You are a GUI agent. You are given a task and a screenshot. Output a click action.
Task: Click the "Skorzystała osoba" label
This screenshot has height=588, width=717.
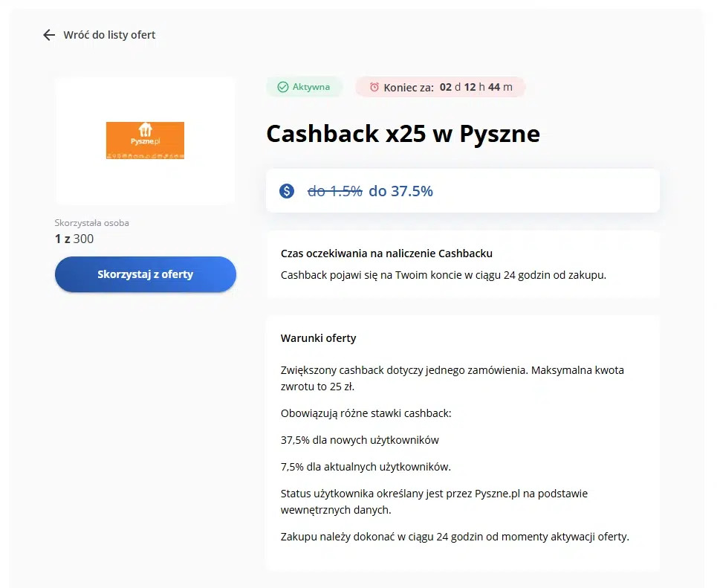92,223
